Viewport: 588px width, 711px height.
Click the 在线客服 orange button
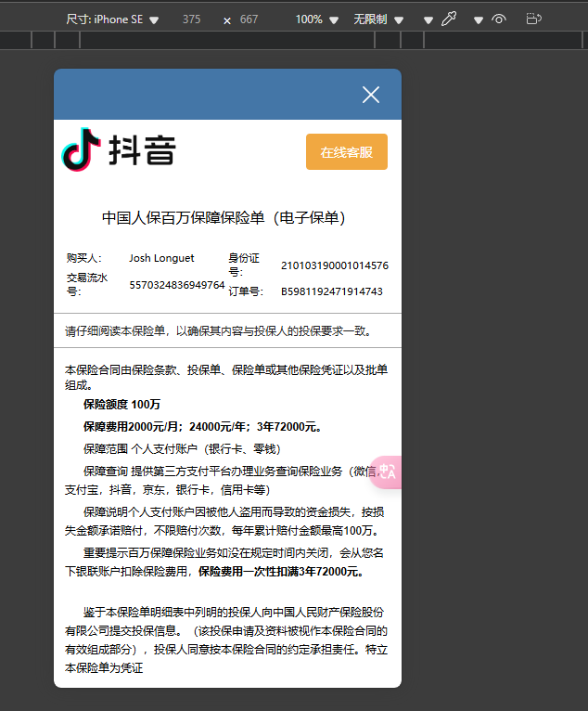click(x=347, y=152)
